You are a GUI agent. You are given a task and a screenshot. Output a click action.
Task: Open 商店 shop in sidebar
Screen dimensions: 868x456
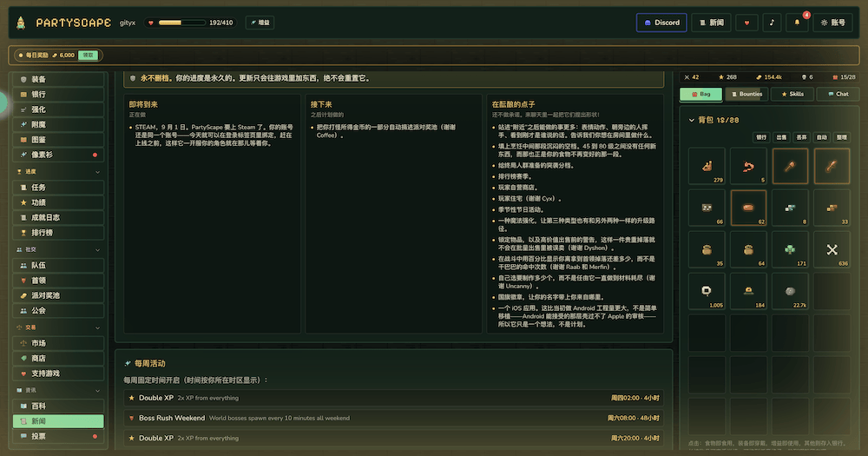[x=58, y=359]
